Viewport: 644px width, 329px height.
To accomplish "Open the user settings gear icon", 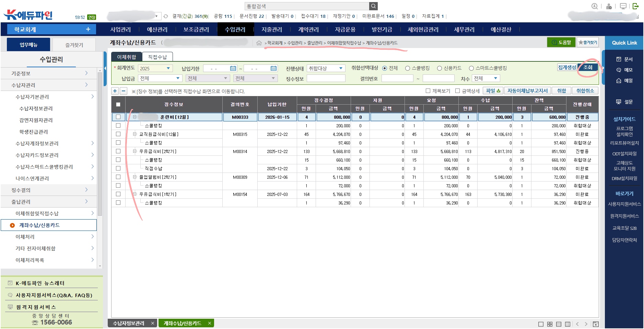I will click(609, 6).
